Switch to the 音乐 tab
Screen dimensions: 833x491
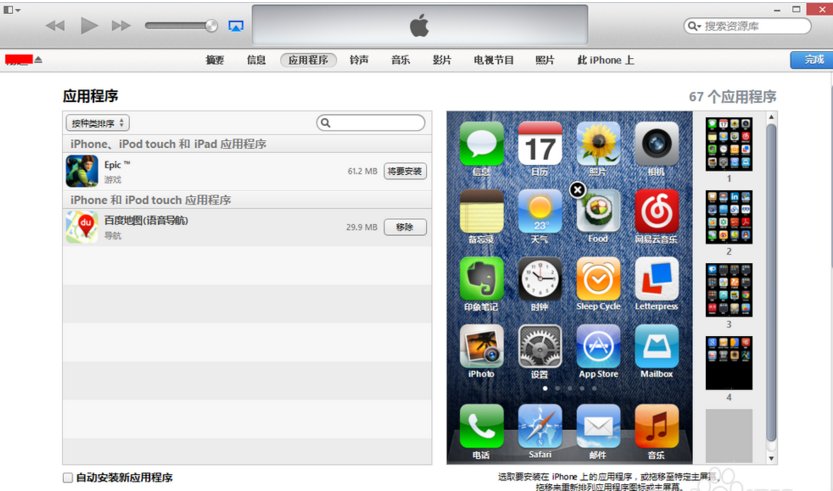(x=401, y=60)
